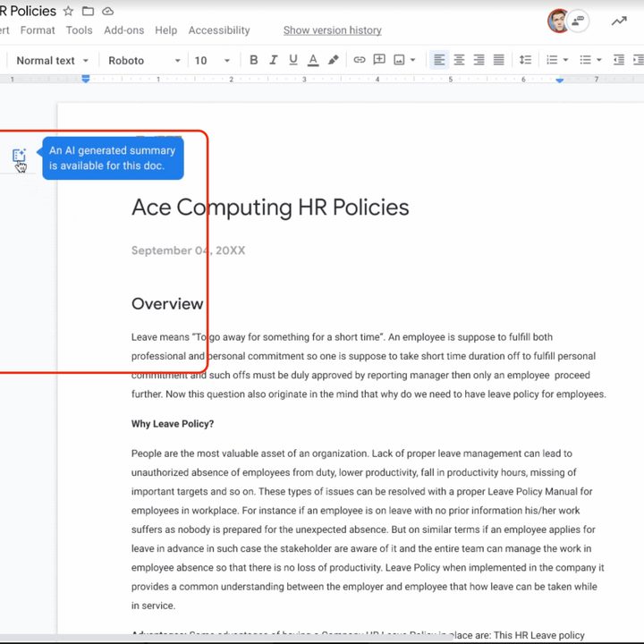Expand the insert image dropdown arrow
644x644 pixels.
[x=412, y=61]
